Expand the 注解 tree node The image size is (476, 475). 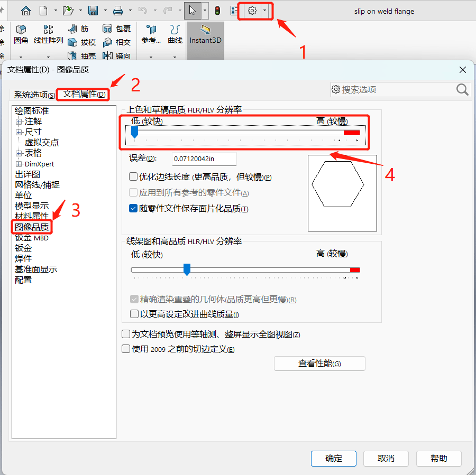click(x=19, y=122)
